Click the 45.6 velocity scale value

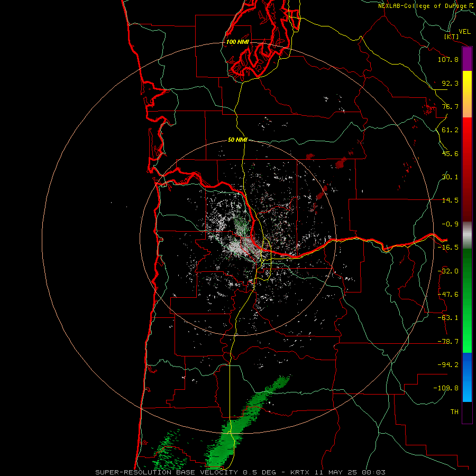[x=450, y=153]
